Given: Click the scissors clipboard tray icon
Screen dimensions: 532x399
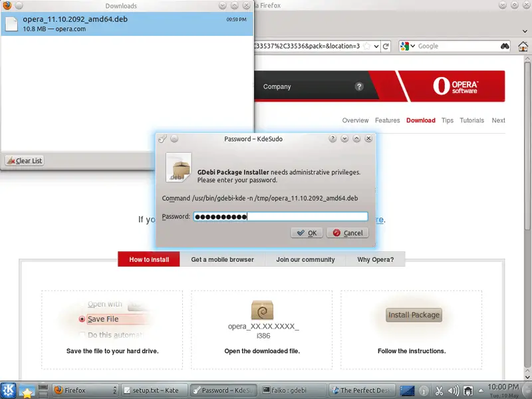Looking at the screenshot, I should click(439, 391).
